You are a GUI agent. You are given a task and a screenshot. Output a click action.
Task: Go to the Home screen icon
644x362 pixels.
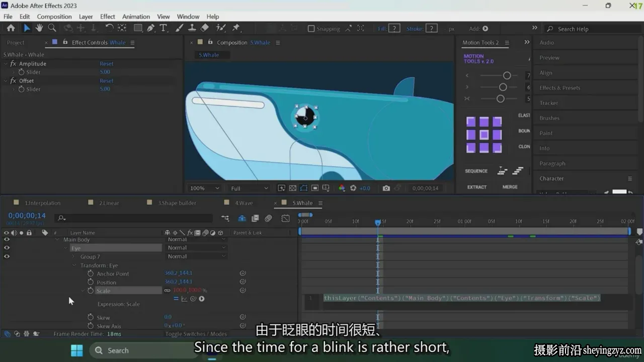coord(11,28)
